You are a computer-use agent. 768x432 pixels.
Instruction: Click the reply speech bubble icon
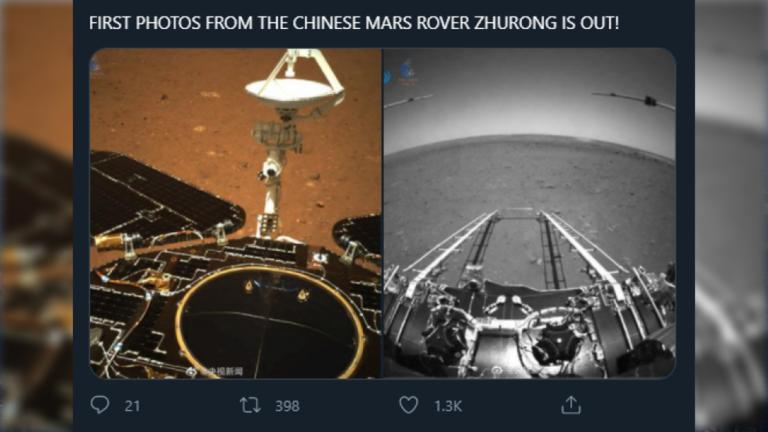point(100,405)
